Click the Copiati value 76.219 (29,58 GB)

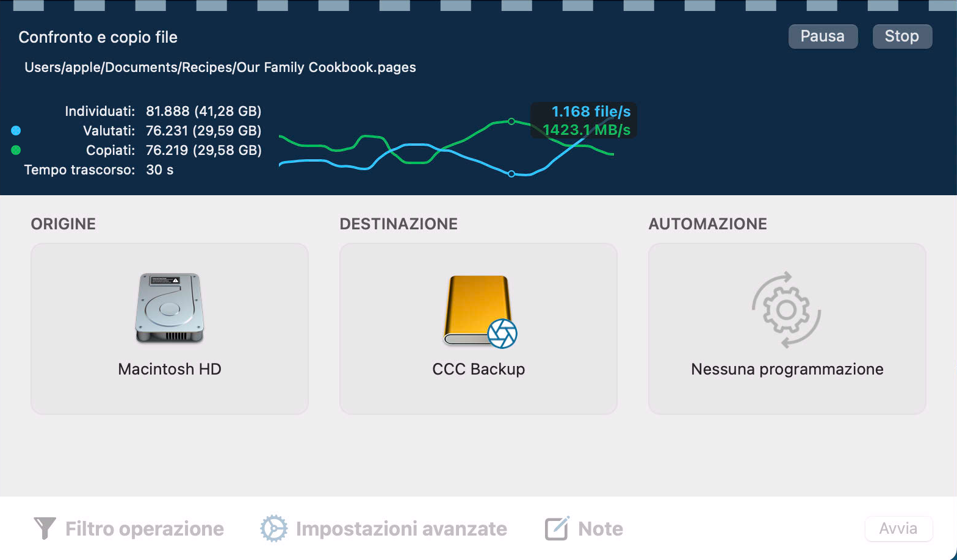point(204,150)
